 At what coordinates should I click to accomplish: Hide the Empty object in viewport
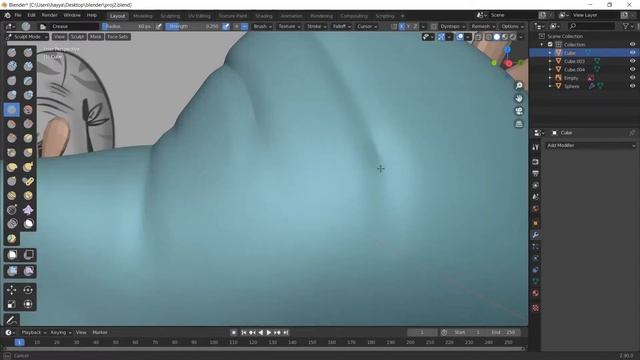[632, 78]
